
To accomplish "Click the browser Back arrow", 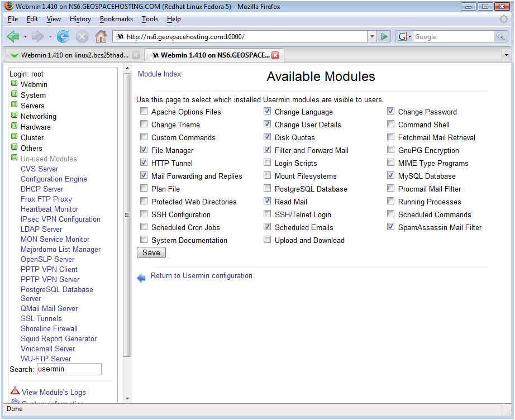I will [13, 36].
